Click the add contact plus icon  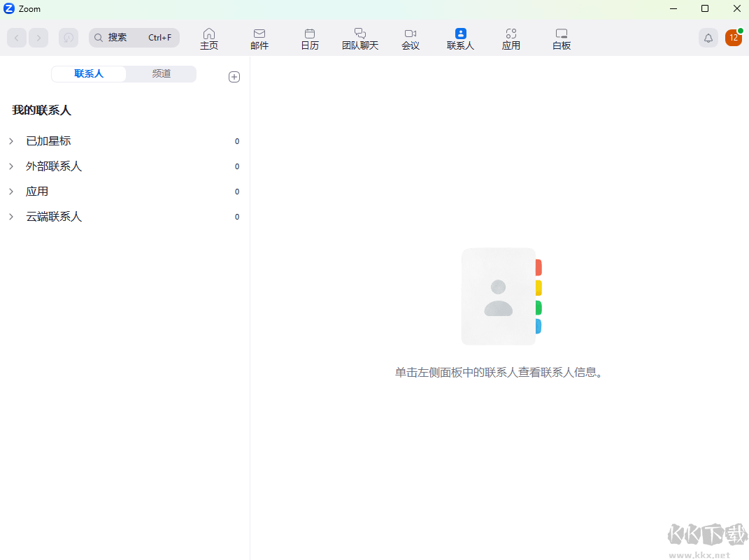pos(234,77)
